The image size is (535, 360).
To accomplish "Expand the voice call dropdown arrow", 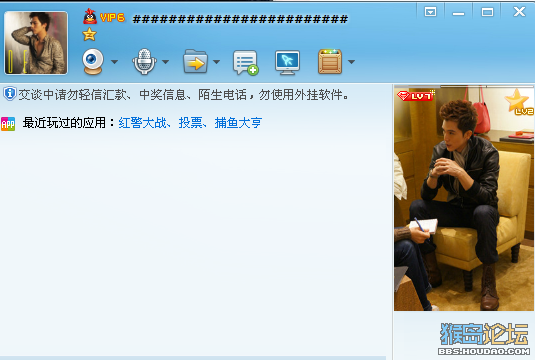I will tap(165, 62).
